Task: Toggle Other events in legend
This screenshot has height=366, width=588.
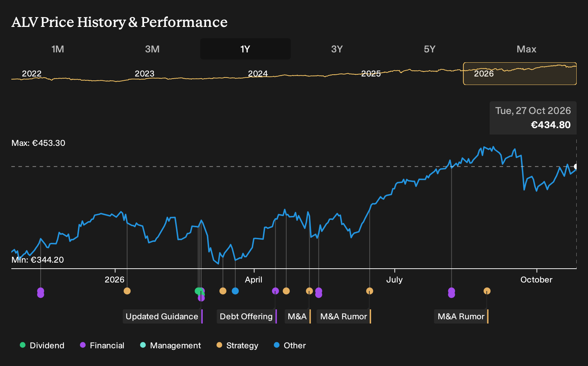Action: click(290, 345)
